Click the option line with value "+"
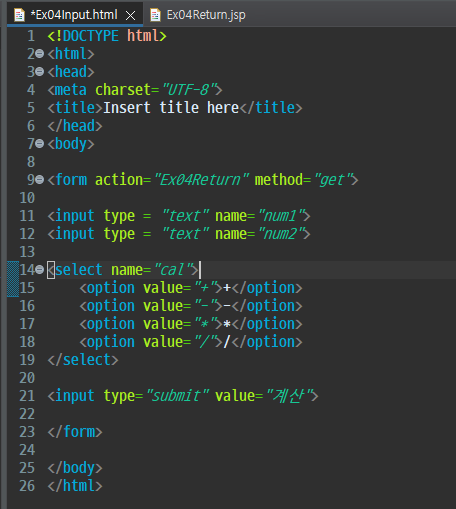456x509 pixels. [191, 288]
